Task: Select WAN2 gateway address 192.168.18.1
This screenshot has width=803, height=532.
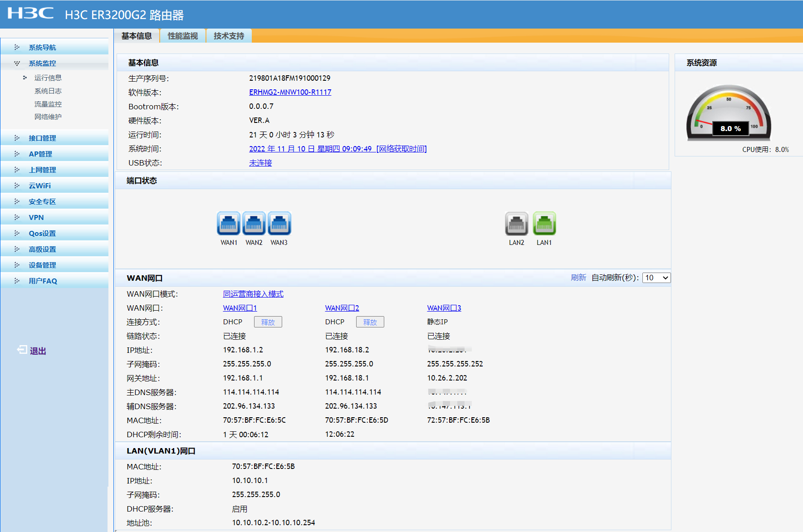Action: click(x=347, y=378)
